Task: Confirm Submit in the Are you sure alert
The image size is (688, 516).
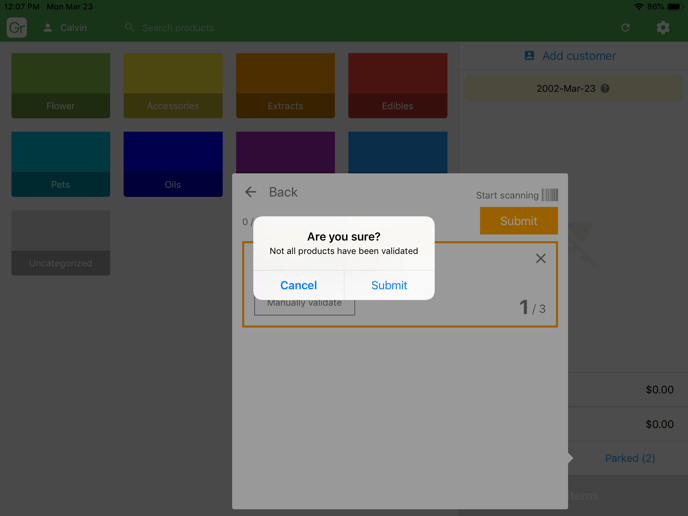Action: click(389, 285)
